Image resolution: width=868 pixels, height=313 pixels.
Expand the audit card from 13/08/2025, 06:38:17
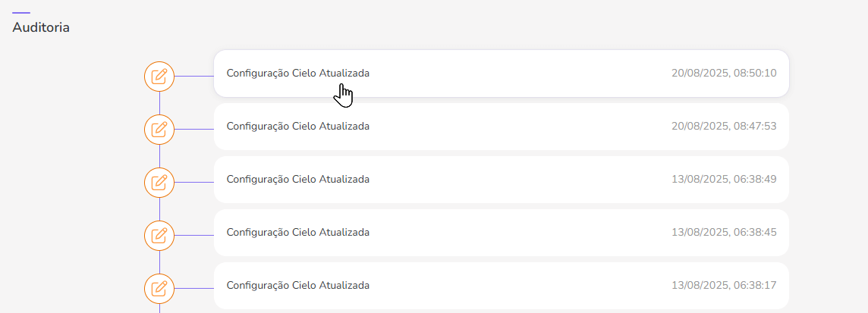[501, 286]
